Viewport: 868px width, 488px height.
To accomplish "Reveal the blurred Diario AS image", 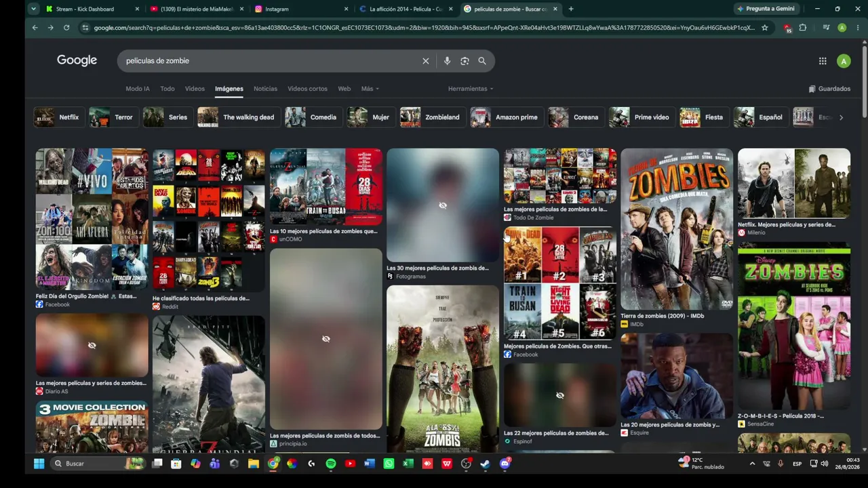I will click(x=92, y=346).
